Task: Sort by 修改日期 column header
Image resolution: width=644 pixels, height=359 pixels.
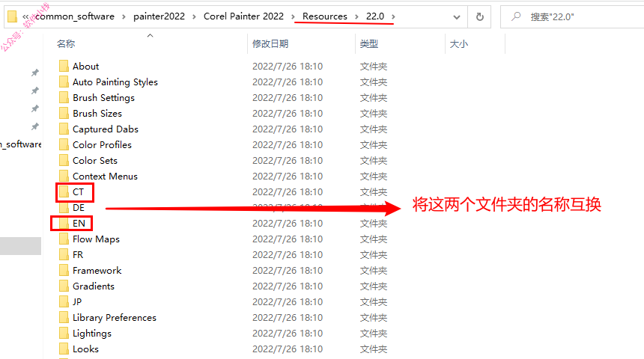Action: click(x=270, y=44)
